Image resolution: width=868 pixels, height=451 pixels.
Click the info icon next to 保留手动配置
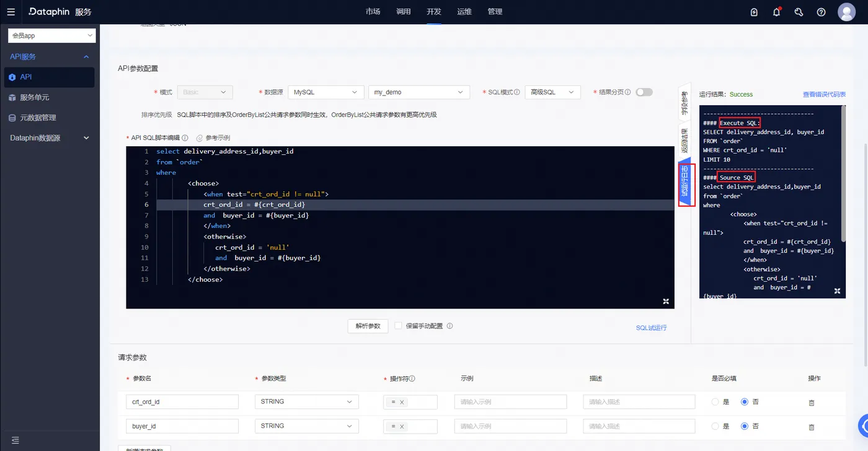(449, 326)
